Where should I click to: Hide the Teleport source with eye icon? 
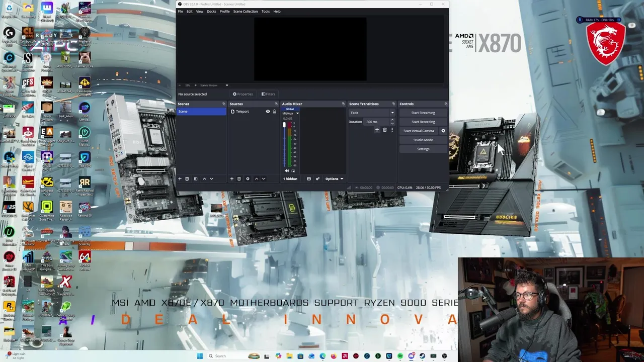coord(268,112)
